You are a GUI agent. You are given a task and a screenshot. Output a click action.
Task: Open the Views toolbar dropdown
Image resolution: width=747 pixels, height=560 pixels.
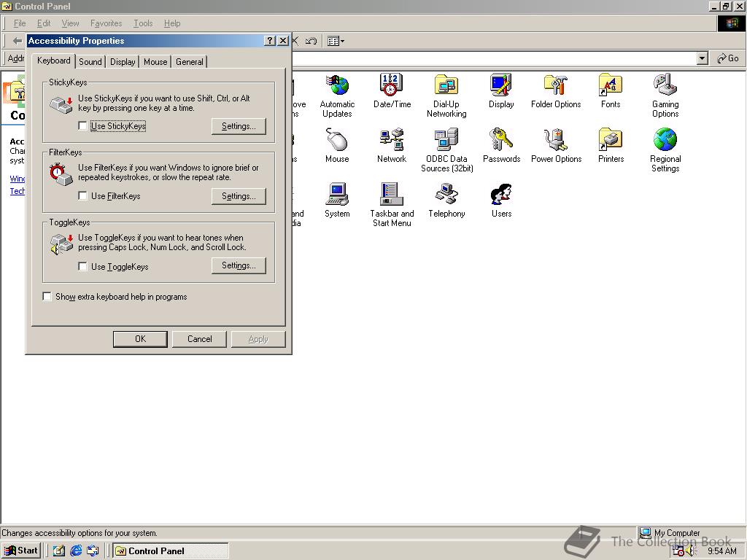(336, 41)
